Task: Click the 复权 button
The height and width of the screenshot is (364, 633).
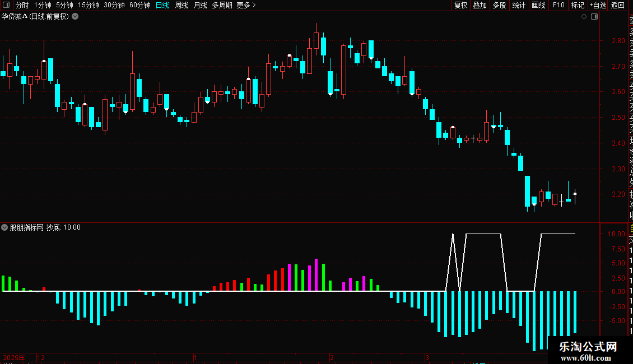Action: click(x=460, y=5)
